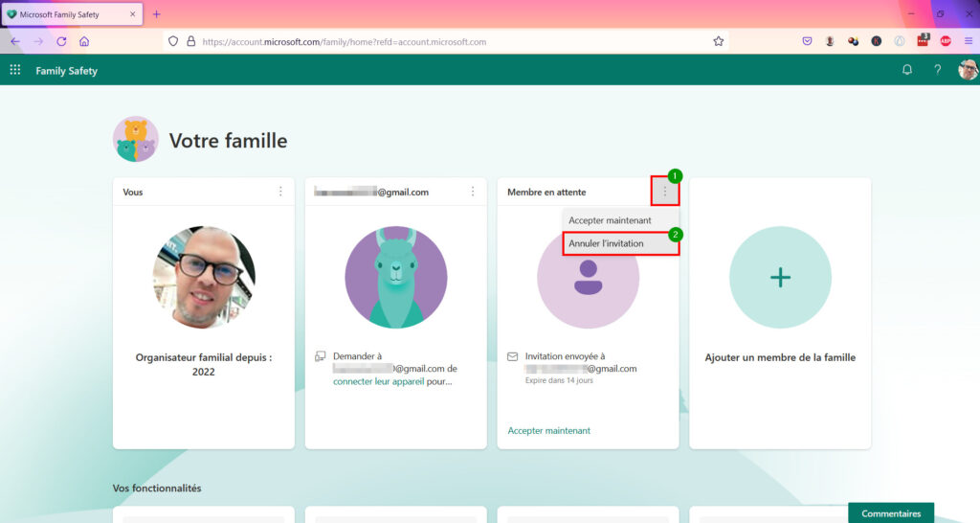Click the pending member placeholder avatar
The width and height of the screenshot is (980, 523).
tap(588, 277)
